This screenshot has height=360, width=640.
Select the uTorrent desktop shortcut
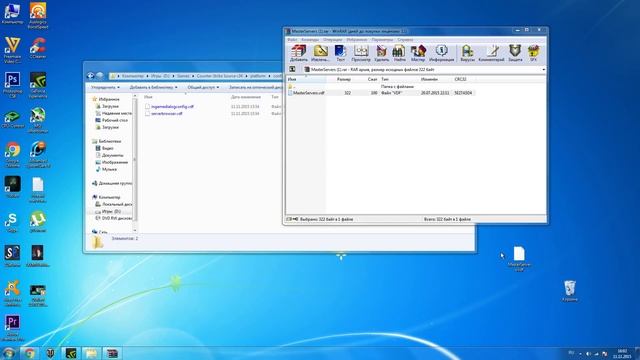coord(38,222)
